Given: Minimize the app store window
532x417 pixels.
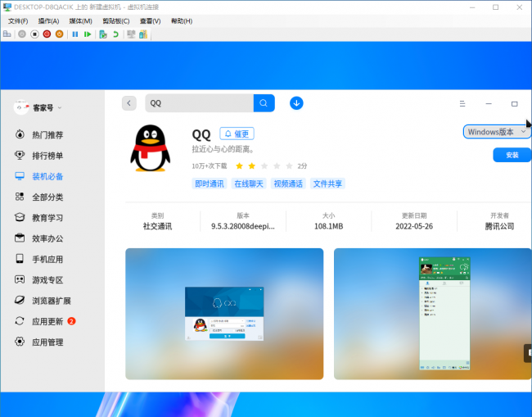Looking at the screenshot, I should pyautogui.click(x=489, y=103).
